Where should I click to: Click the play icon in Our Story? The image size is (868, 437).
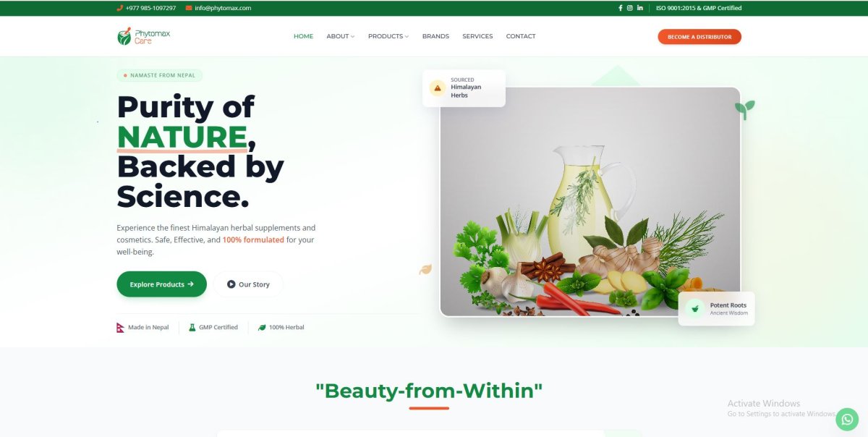pyautogui.click(x=231, y=284)
